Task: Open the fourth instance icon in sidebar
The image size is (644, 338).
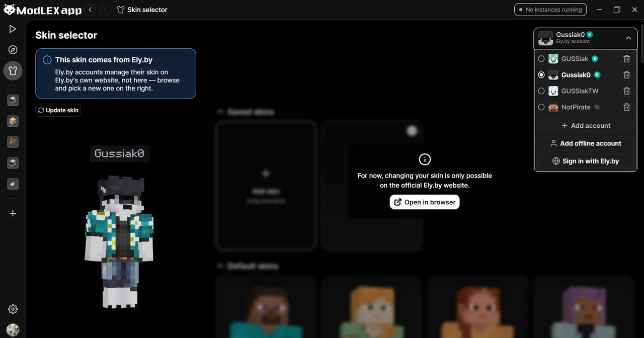Action: (x=13, y=163)
